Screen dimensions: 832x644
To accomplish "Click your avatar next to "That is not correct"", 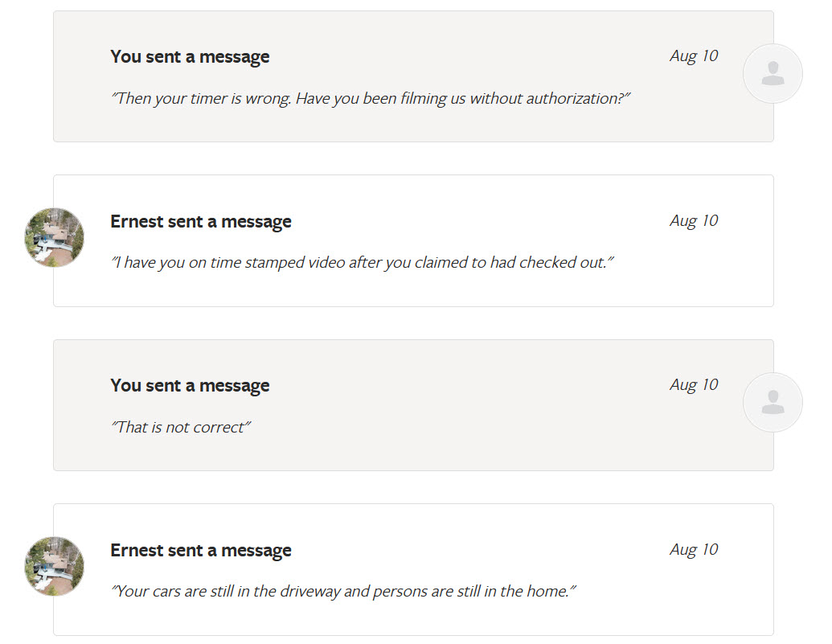I will click(773, 402).
